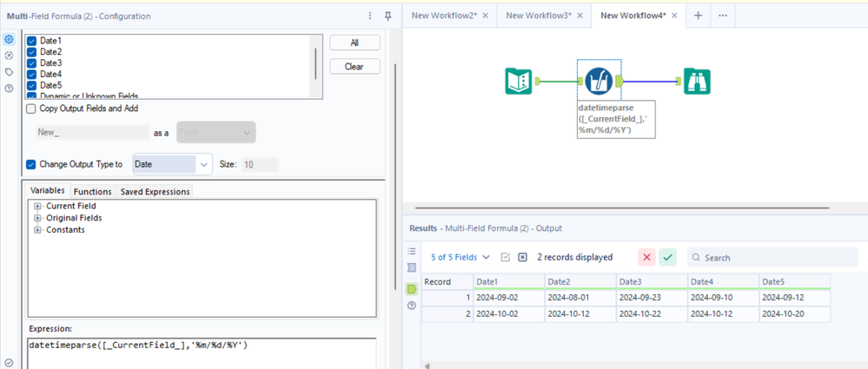Click the status check icon below the configuration sidebar
Viewport: 868px width, 369px height.
[x=9, y=363]
